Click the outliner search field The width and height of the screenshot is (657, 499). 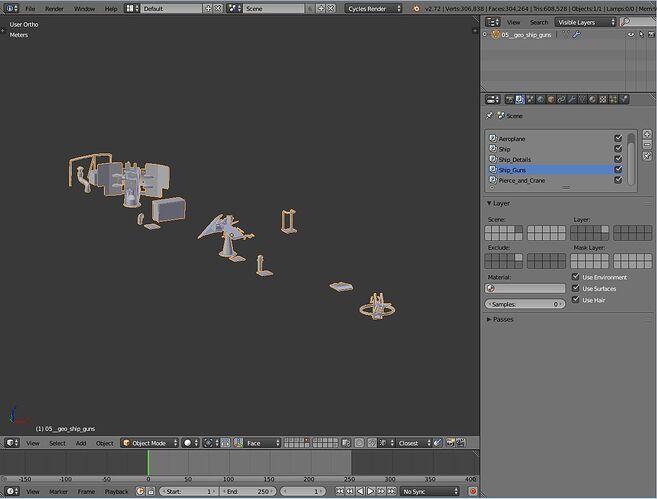638,22
